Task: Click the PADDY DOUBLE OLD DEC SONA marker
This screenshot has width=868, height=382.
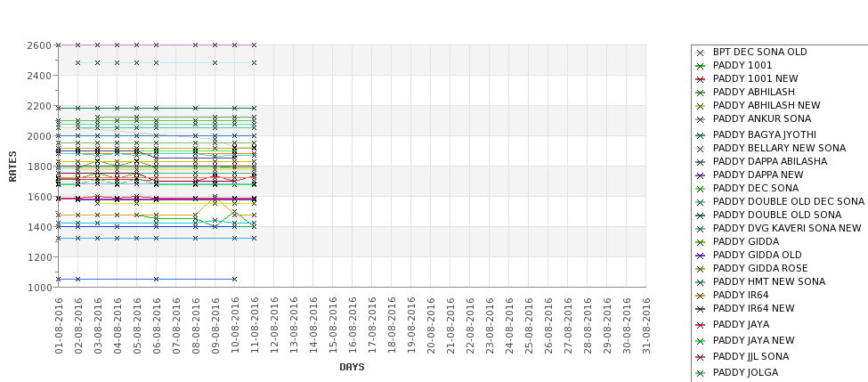Action: click(x=701, y=202)
